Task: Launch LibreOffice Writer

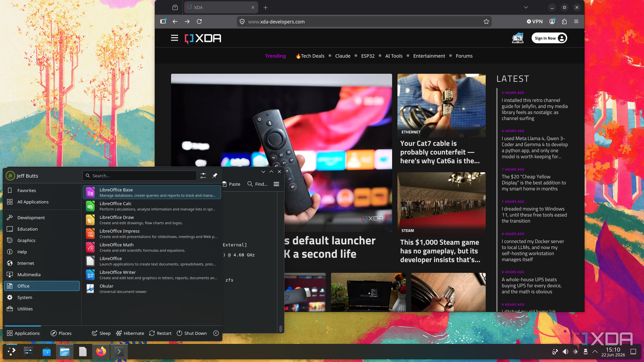Action: 152,275
